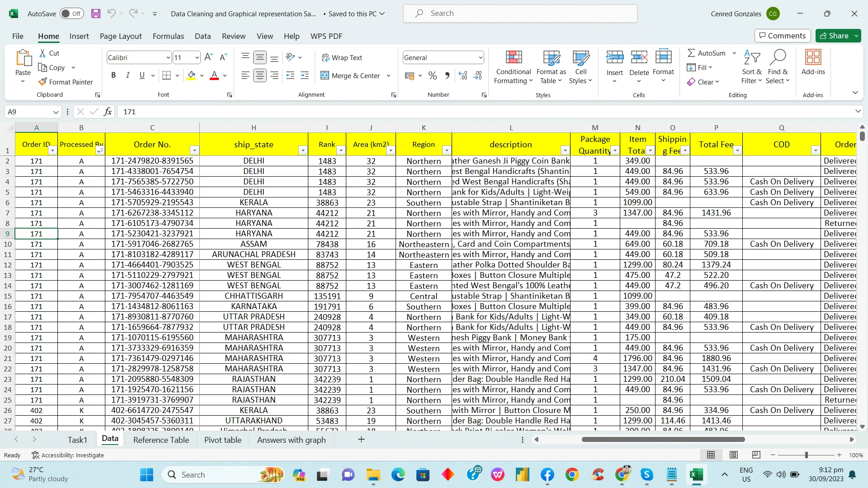Enable italic formatting
This screenshot has width=868, height=488.
click(127, 75)
